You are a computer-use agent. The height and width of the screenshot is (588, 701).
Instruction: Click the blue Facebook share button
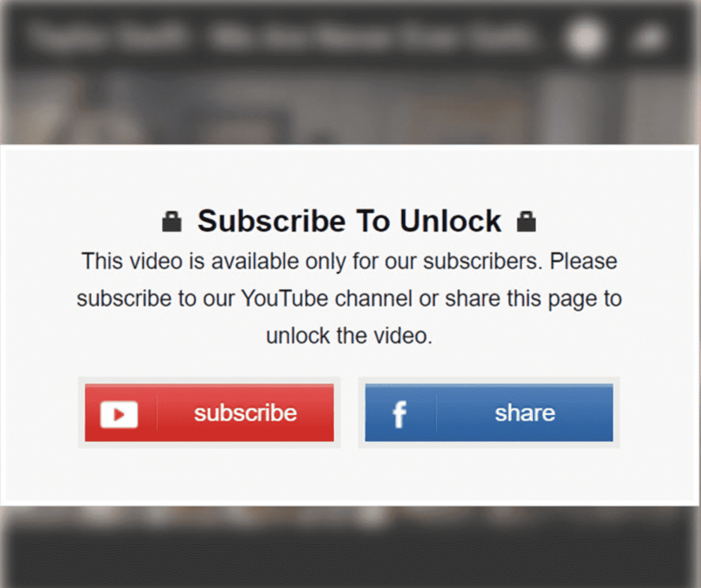pyautogui.click(x=489, y=413)
